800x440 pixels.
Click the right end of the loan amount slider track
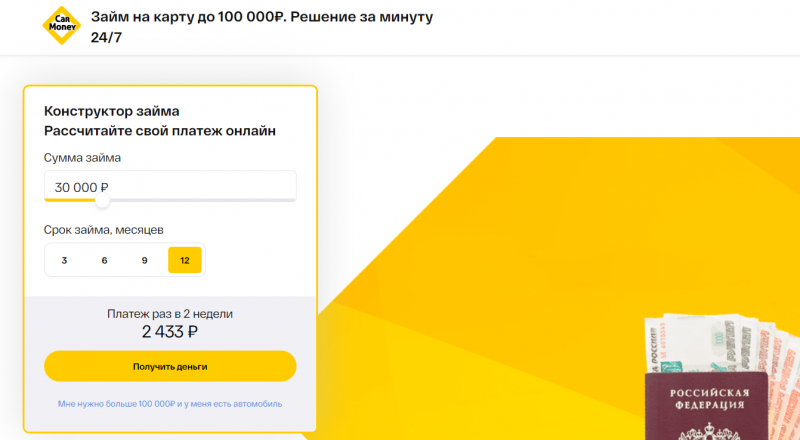(294, 200)
